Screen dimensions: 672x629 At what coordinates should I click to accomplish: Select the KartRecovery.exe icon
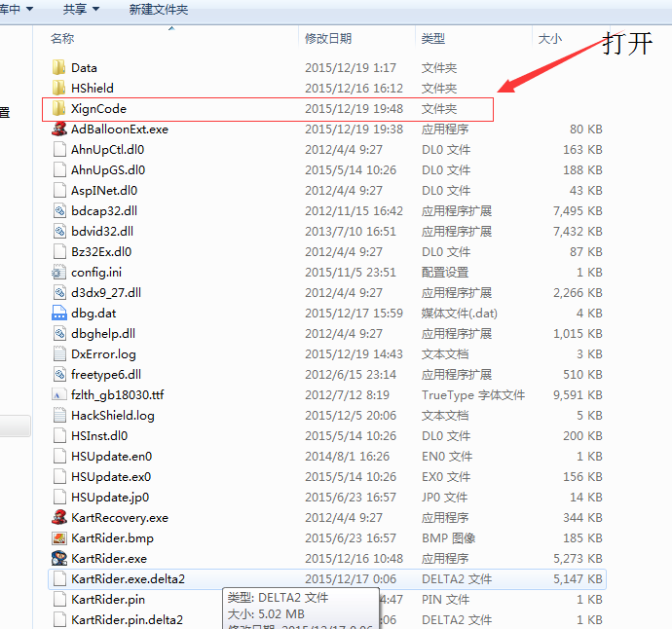point(59,518)
